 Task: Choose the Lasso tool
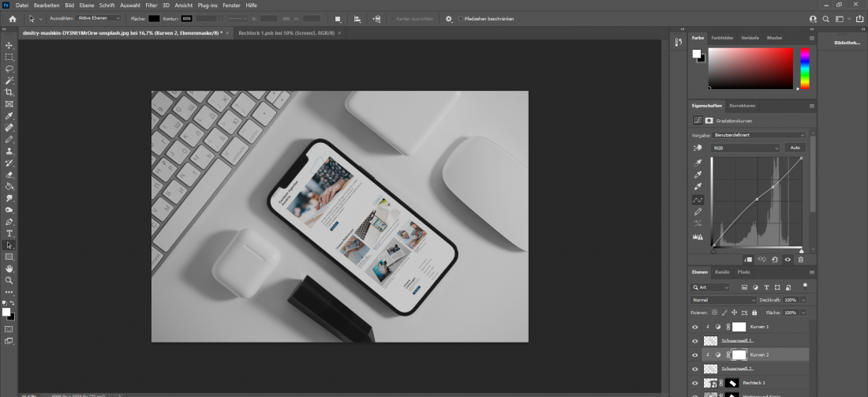point(9,69)
